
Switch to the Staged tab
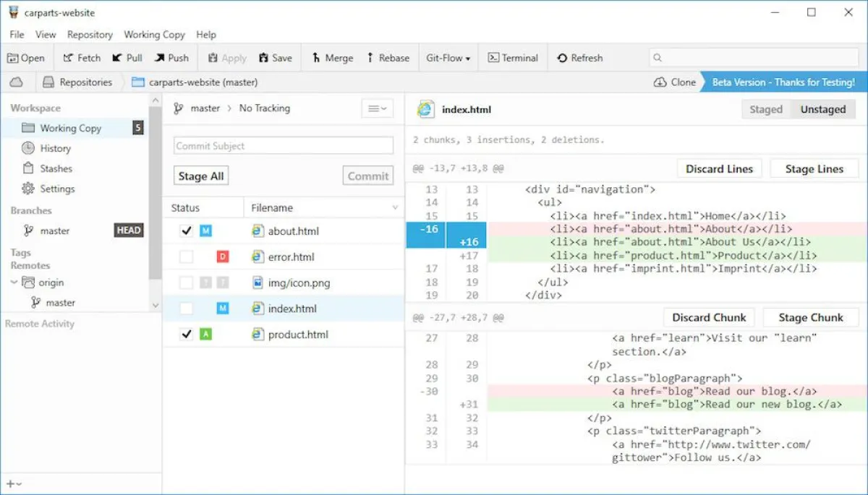point(765,109)
